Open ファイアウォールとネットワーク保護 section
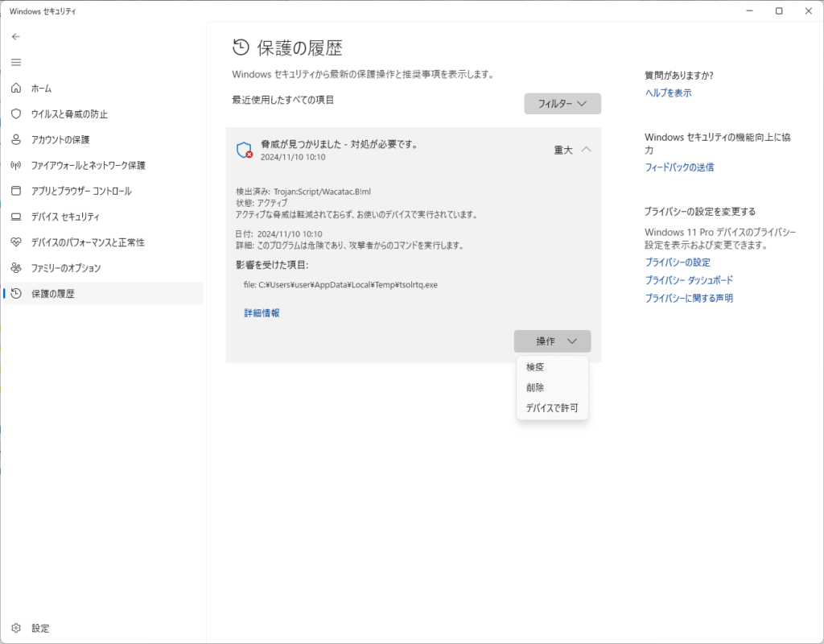The image size is (824, 644). (x=88, y=166)
